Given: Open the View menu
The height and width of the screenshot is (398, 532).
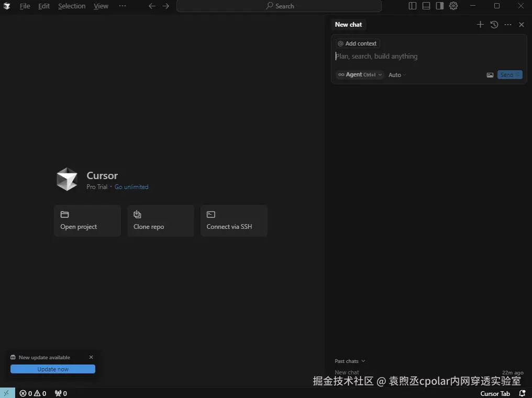Looking at the screenshot, I should [101, 6].
